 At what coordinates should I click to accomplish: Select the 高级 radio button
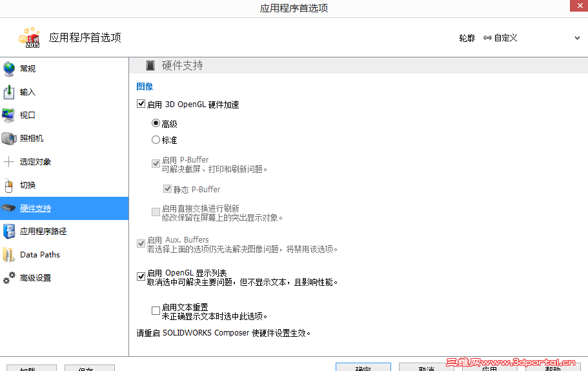tap(156, 123)
